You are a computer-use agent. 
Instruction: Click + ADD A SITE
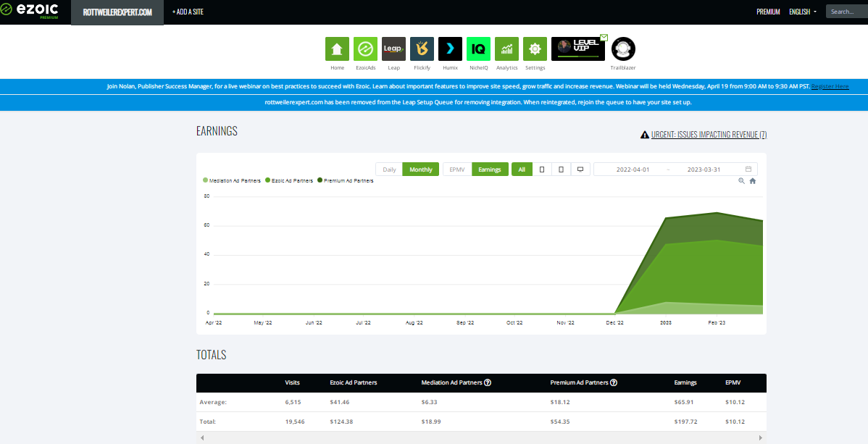pyautogui.click(x=188, y=12)
